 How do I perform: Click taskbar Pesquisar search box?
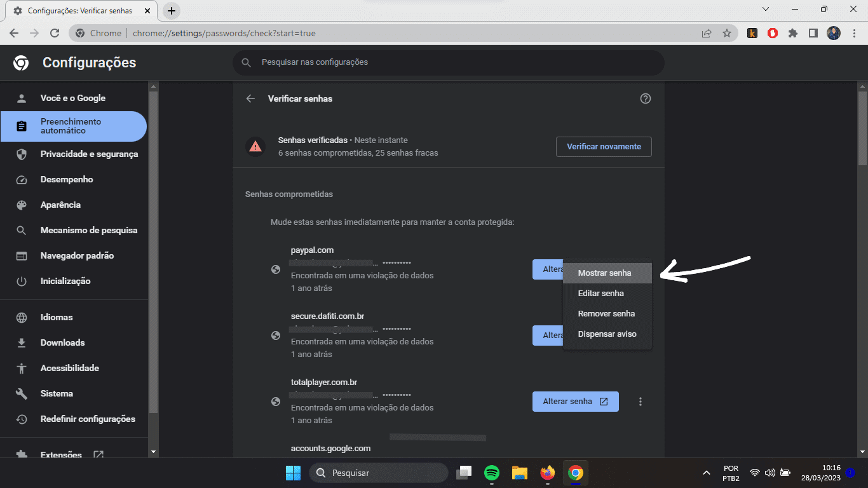[379, 473]
